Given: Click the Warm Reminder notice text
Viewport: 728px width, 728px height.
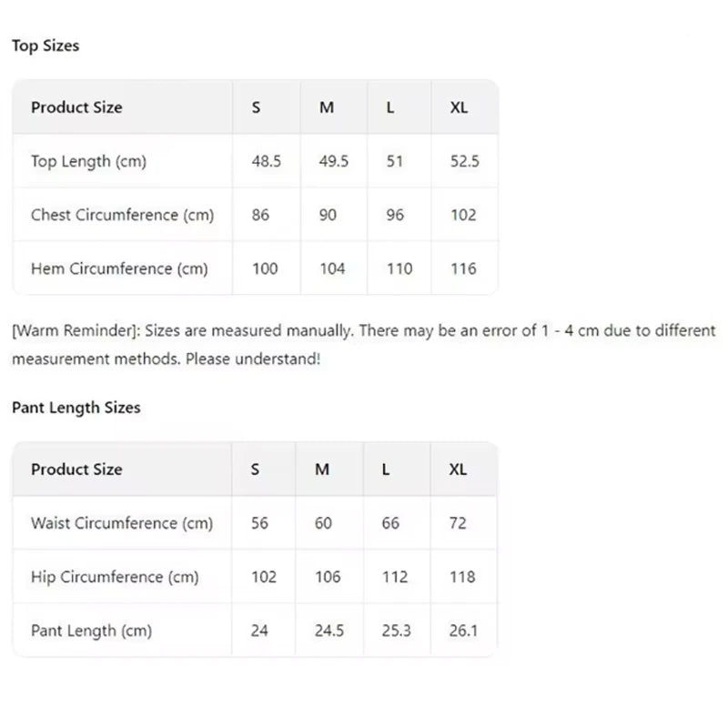Looking at the screenshot, I should point(363,345).
